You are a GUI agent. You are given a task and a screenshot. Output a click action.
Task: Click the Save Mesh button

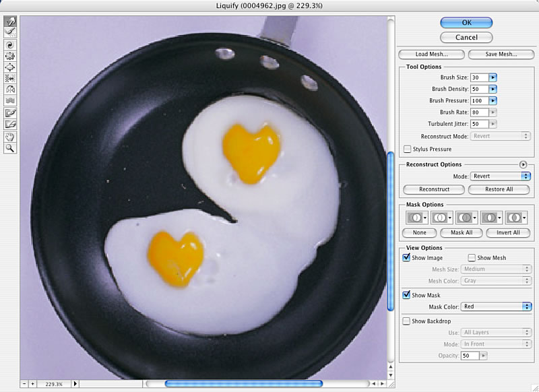501,55
